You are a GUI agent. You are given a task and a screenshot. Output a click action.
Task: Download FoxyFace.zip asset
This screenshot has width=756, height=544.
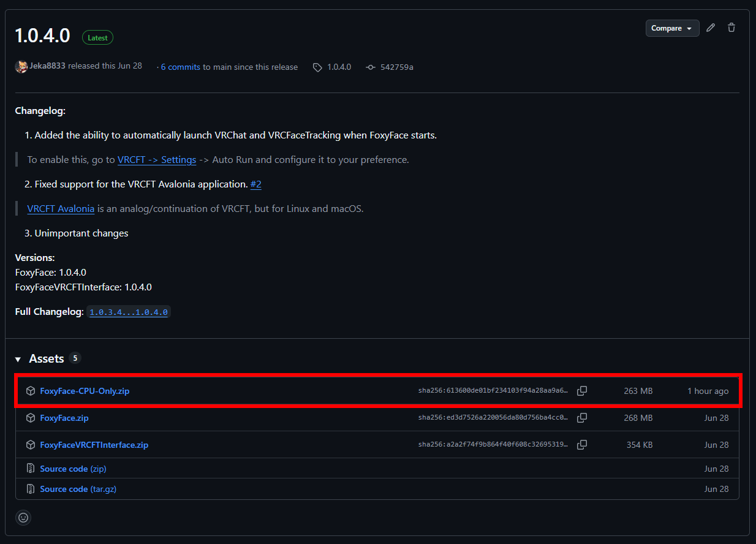64,418
